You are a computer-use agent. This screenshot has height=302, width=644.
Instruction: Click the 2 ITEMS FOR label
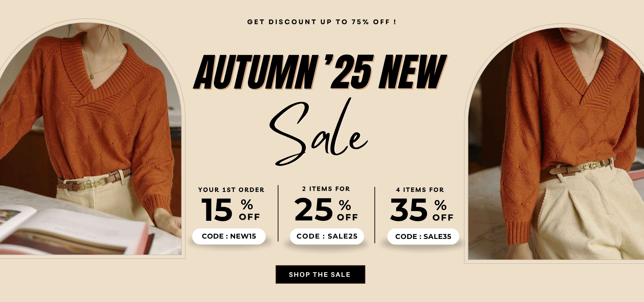(x=326, y=189)
